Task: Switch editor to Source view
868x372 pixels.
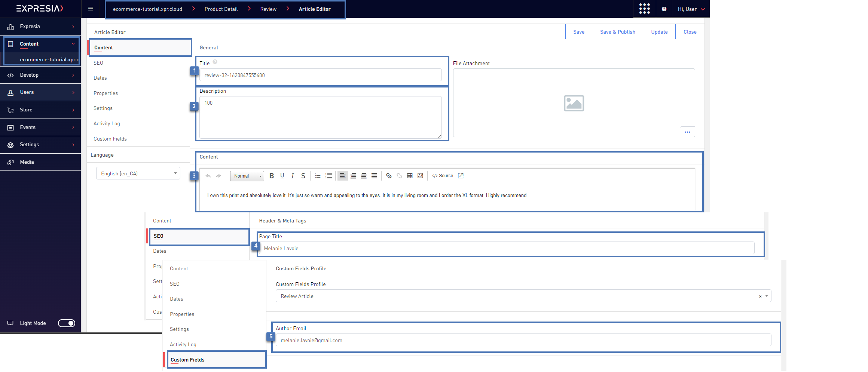Action: point(443,176)
